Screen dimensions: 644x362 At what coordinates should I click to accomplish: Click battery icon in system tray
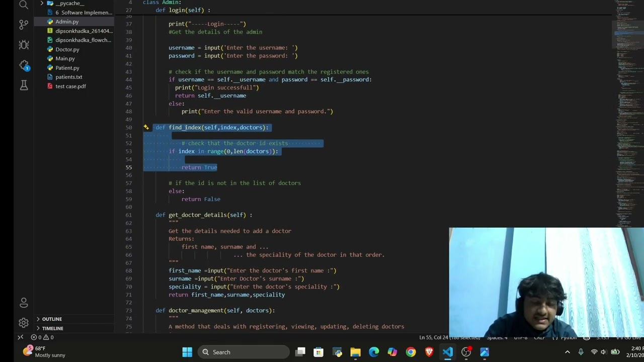(615, 352)
